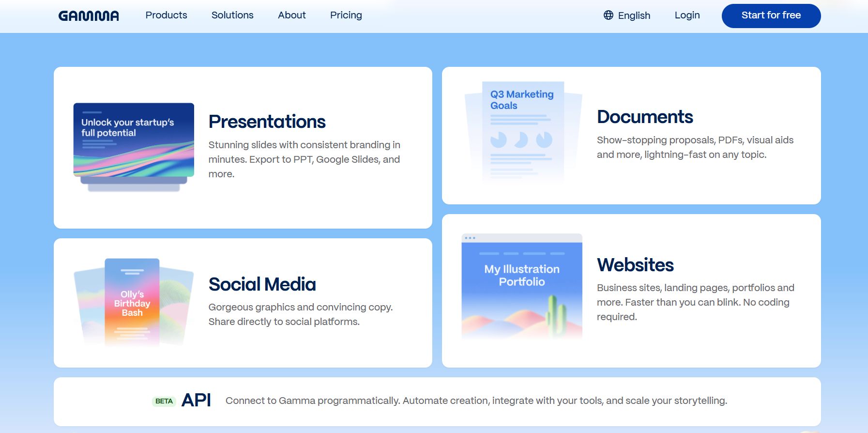The width and height of the screenshot is (868, 433).
Task: Click the Presentations description starting 'Stunning slides'
Action: pyautogui.click(x=305, y=159)
